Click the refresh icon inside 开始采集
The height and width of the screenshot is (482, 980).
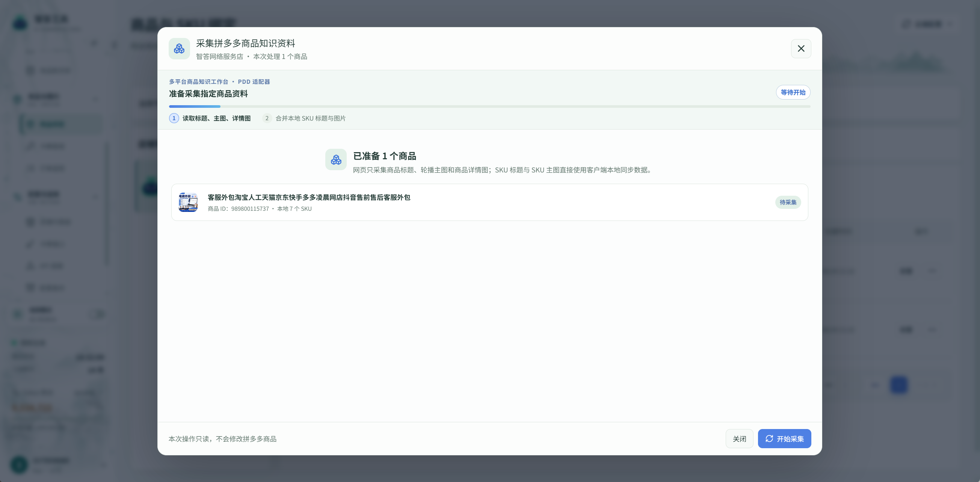[x=769, y=439]
